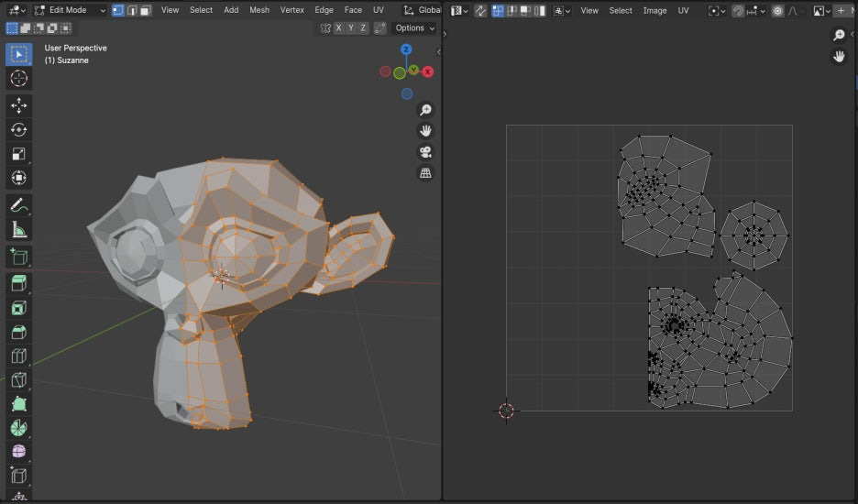Viewport: 858px width, 504px height.
Task: Open the Mesh menu
Action: coord(259,10)
